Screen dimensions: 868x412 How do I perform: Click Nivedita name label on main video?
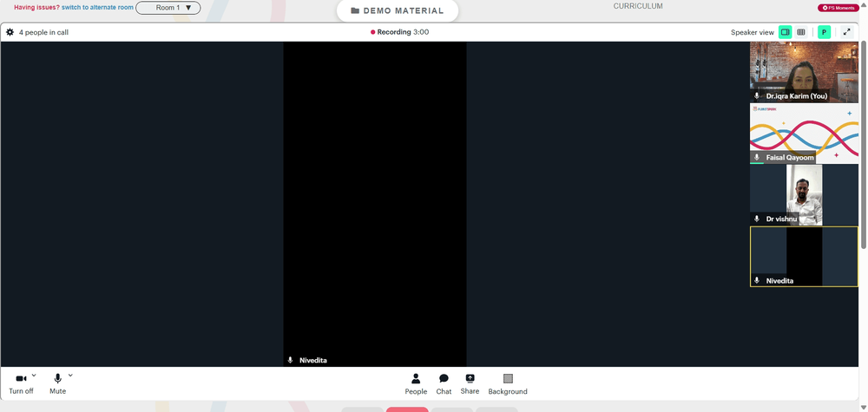[313, 360]
